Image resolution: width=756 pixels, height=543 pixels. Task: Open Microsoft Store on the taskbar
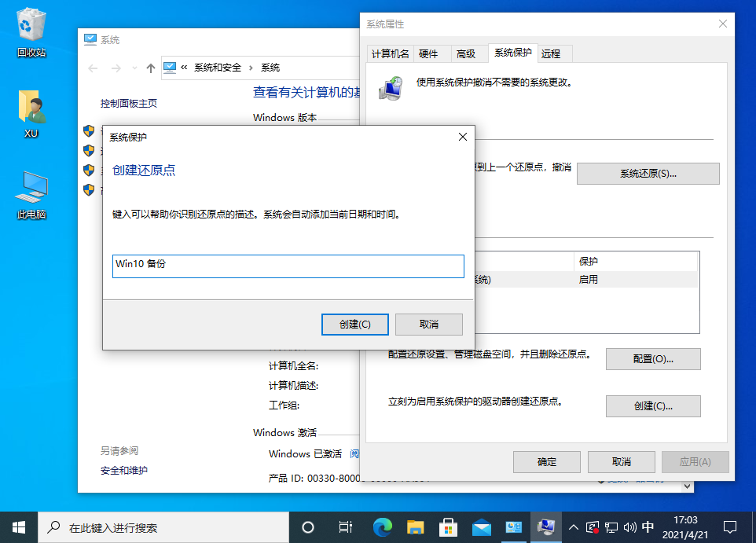click(x=448, y=526)
